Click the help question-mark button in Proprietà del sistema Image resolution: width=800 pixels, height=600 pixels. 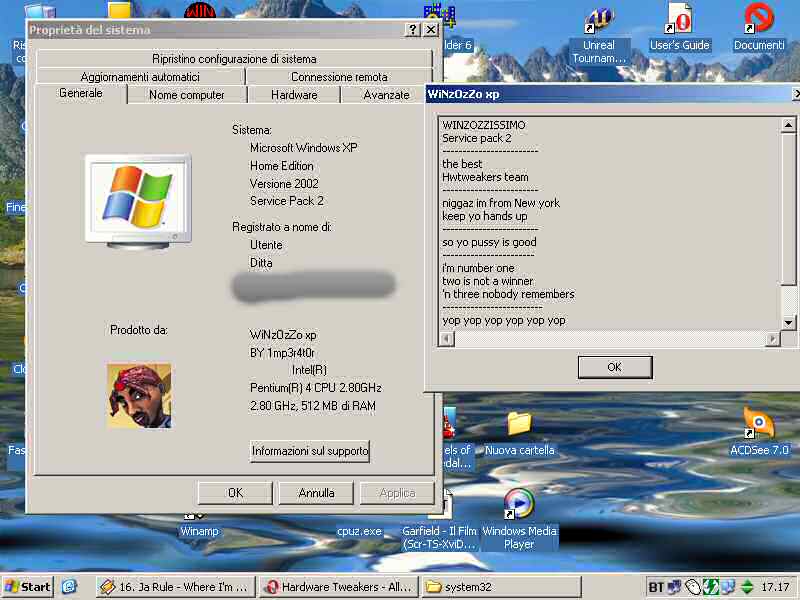click(412, 30)
